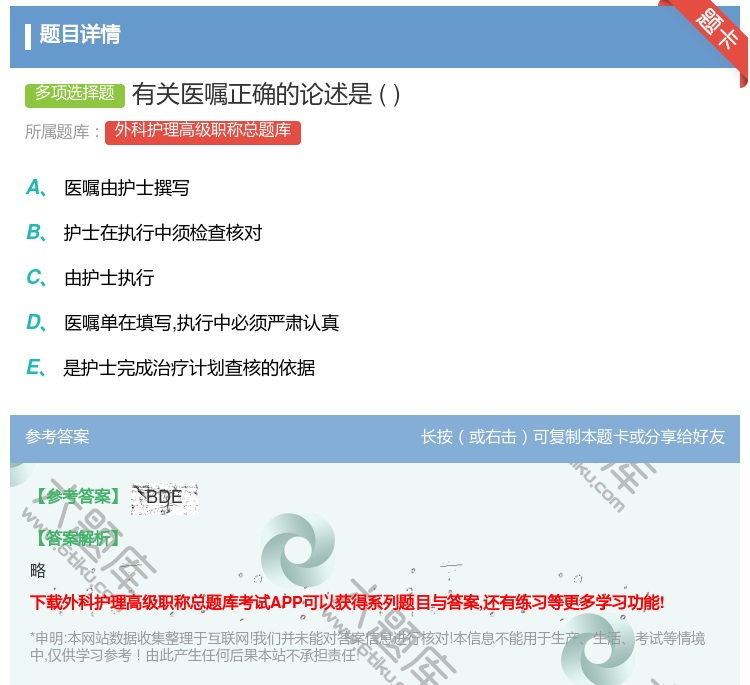Click the 【答案解析】 green label
This screenshot has height=685, width=750.
(x=77, y=538)
